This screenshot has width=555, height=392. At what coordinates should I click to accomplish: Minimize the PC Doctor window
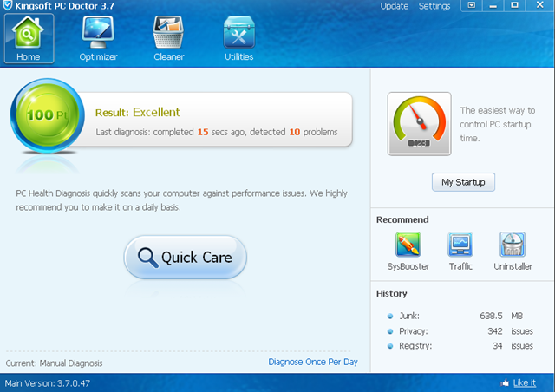point(493,5)
